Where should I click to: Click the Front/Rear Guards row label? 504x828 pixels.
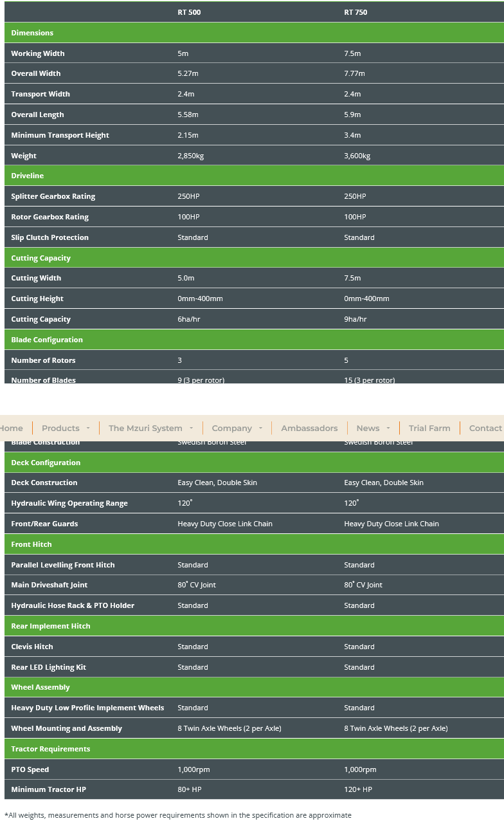[x=44, y=524]
